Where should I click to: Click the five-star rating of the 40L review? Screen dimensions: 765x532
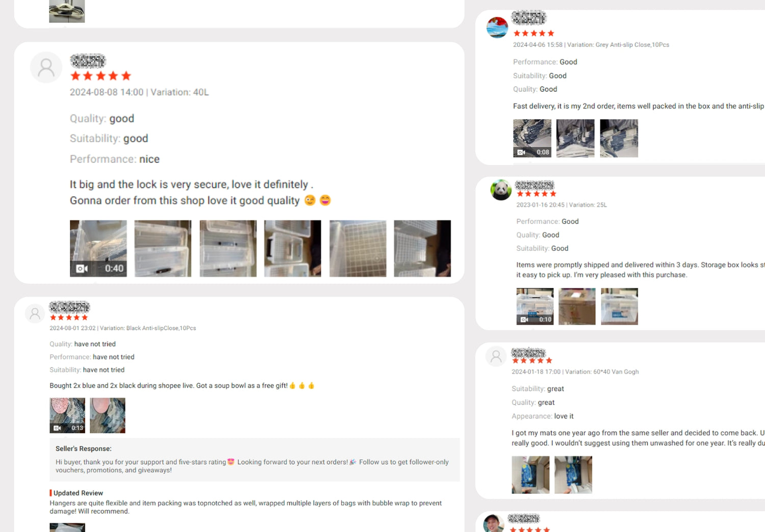101,76
